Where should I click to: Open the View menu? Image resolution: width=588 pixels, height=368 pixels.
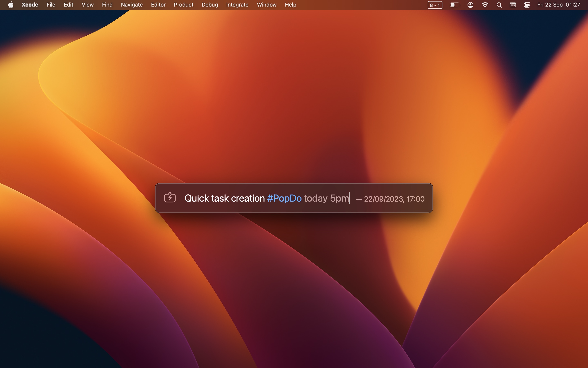tap(87, 5)
